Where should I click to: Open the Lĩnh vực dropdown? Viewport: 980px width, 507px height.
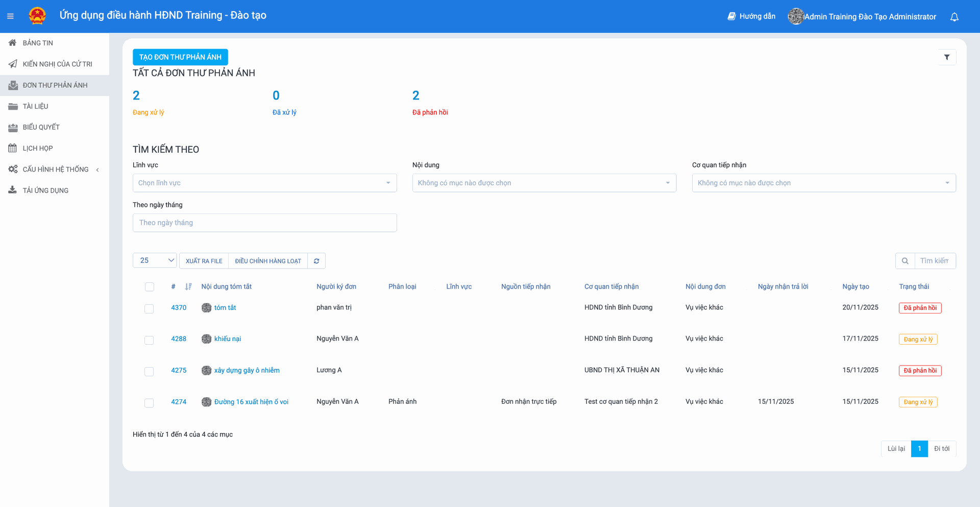[264, 183]
